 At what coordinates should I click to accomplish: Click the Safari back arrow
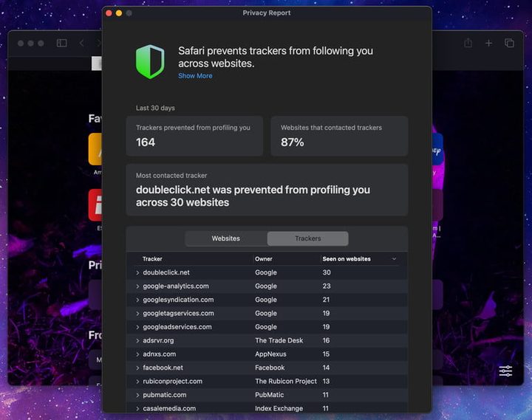pos(81,44)
